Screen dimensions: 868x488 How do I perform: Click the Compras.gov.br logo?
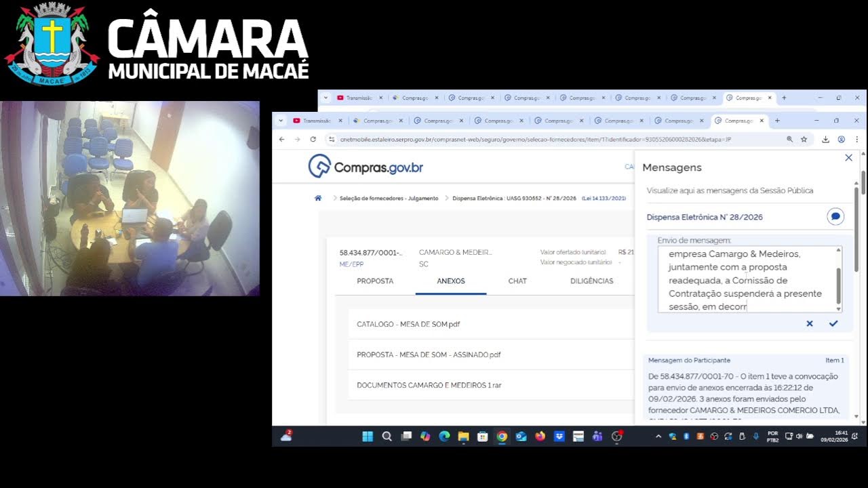click(366, 167)
